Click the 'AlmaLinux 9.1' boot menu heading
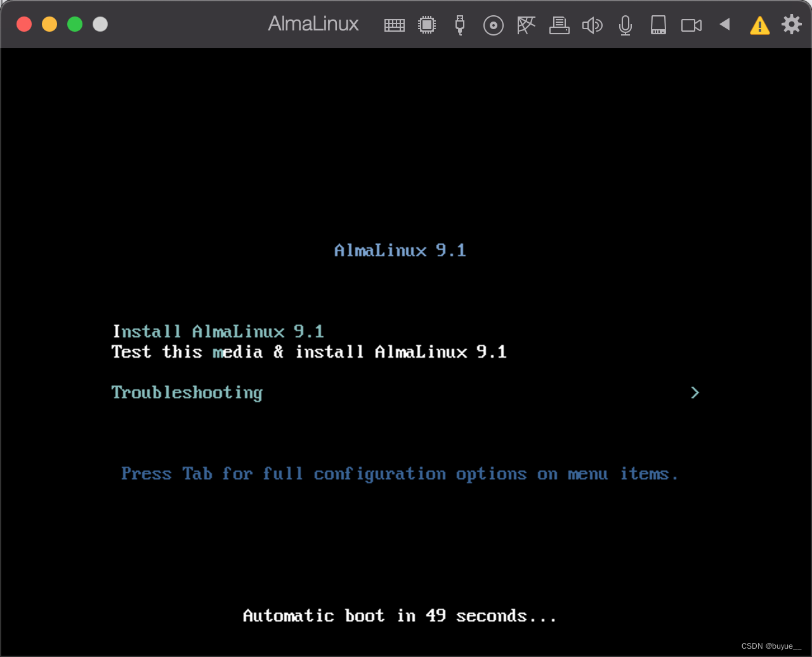The image size is (812, 657). 400,250
